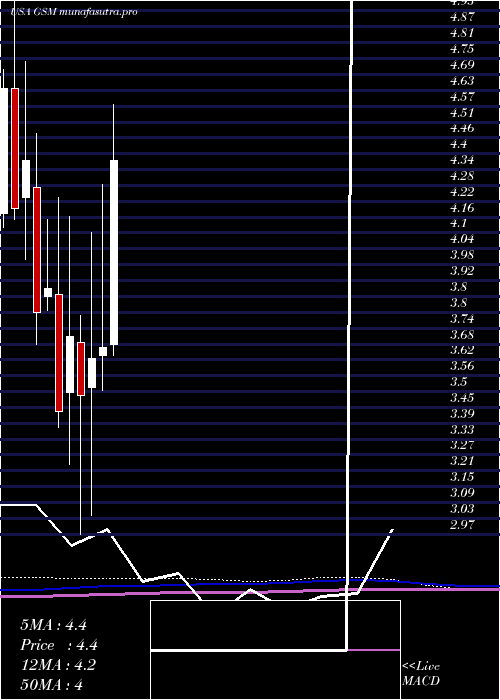Click the 4.22 price axis label
The width and height of the screenshot is (500, 700).
tap(462, 192)
